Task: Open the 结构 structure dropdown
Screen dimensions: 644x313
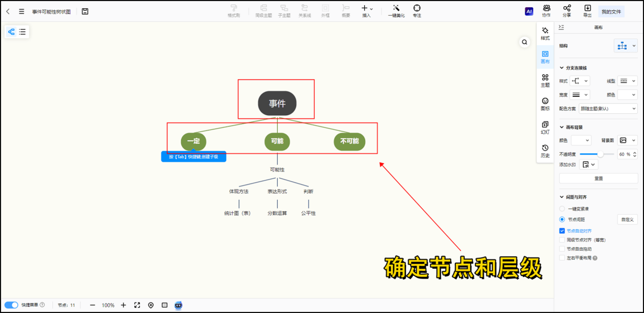Action: coord(626,46)
